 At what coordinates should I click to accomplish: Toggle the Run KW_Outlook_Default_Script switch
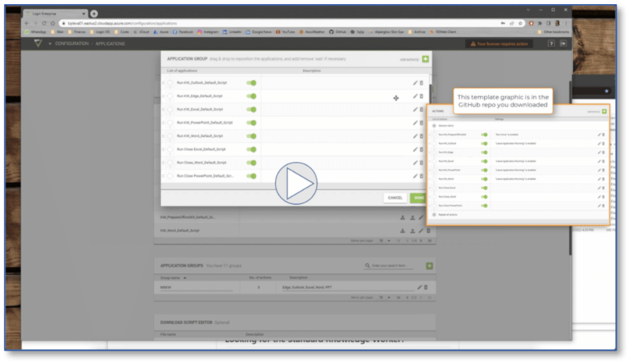point(251,83)
